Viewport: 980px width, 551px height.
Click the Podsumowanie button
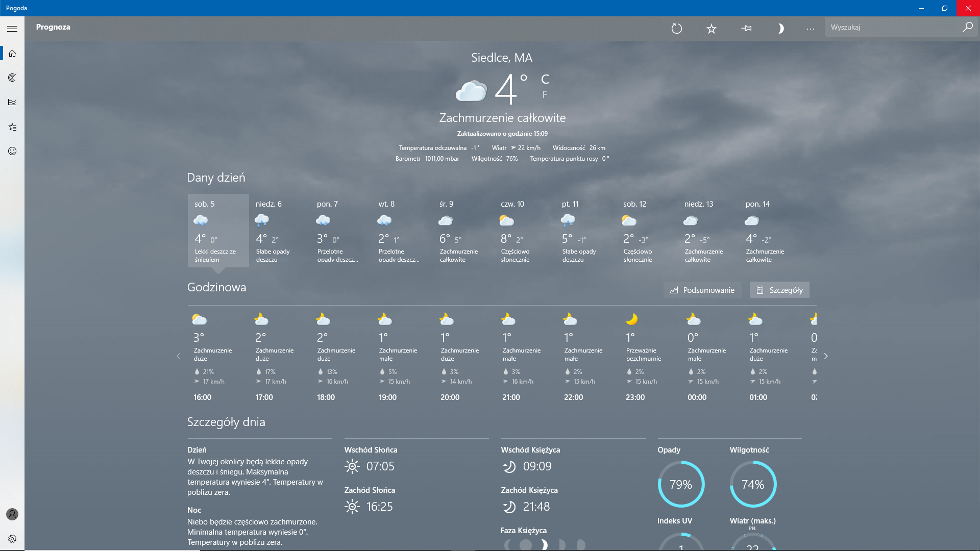pos(702,290)
